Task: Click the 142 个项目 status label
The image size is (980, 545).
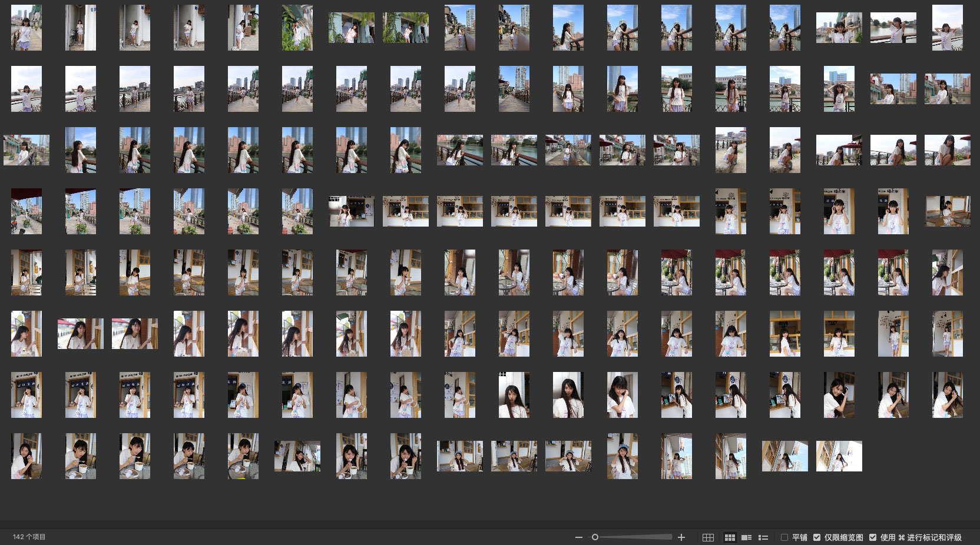Action: tap(29, 537)
